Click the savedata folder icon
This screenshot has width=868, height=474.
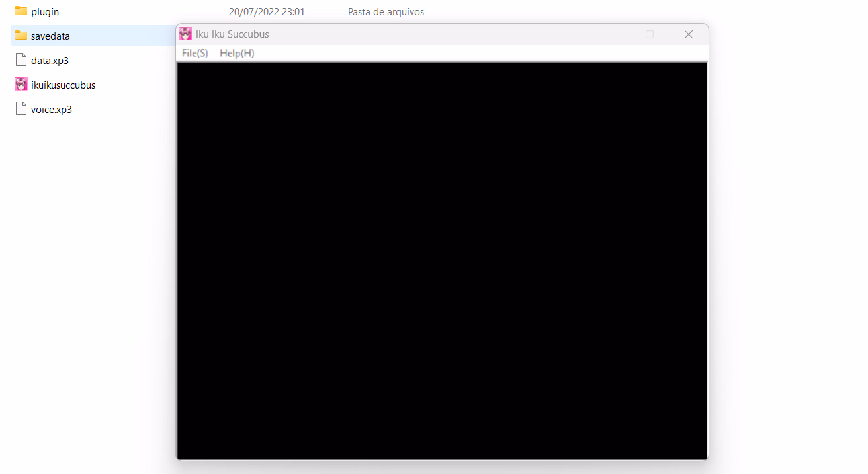(21, 36)
